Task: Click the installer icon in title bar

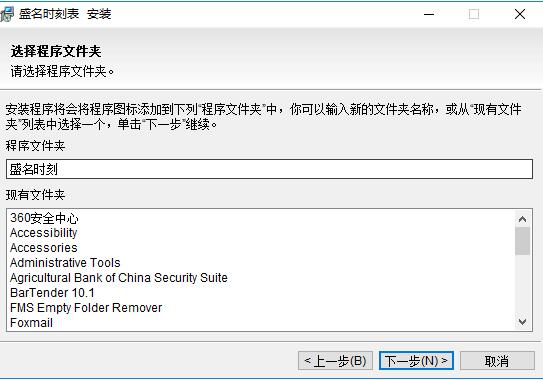Action: [x=7, y=14]
